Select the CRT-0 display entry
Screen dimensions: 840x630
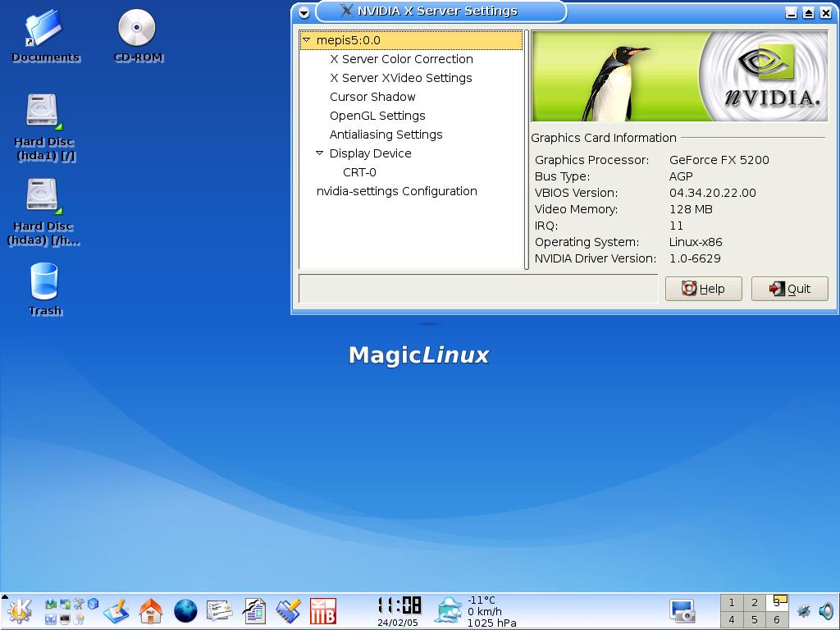359,172
